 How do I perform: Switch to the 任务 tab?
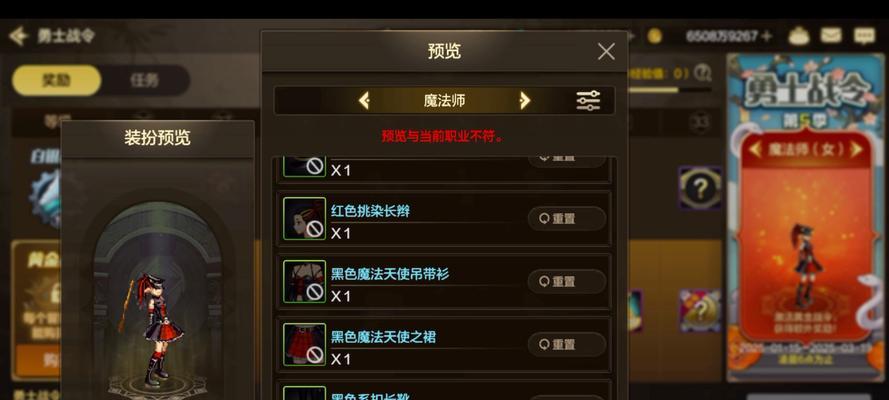(145, 80)
